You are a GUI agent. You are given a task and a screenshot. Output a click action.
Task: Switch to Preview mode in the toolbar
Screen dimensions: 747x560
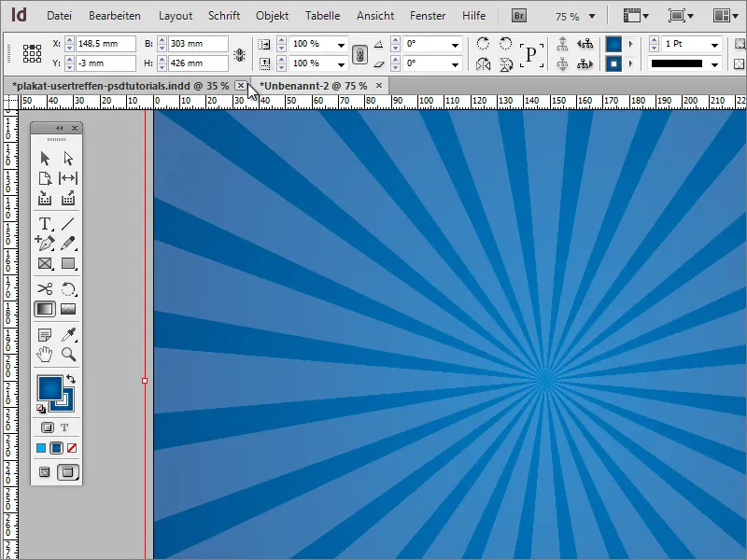tap(66, 471)
